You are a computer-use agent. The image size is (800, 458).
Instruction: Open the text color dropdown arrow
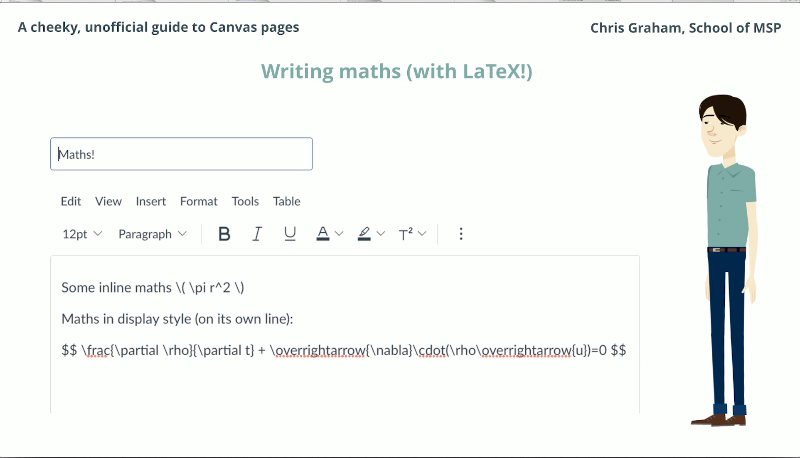339,234
